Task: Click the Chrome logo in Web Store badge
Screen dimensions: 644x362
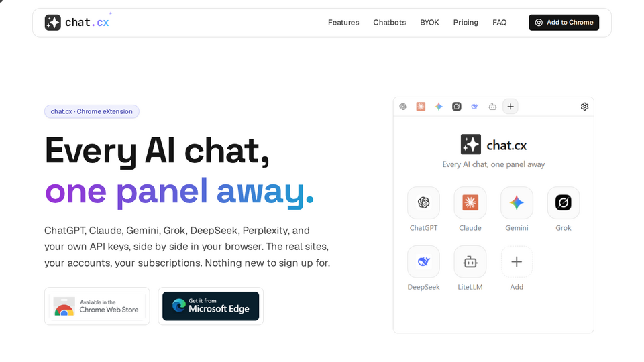Action: click(64, 306)
